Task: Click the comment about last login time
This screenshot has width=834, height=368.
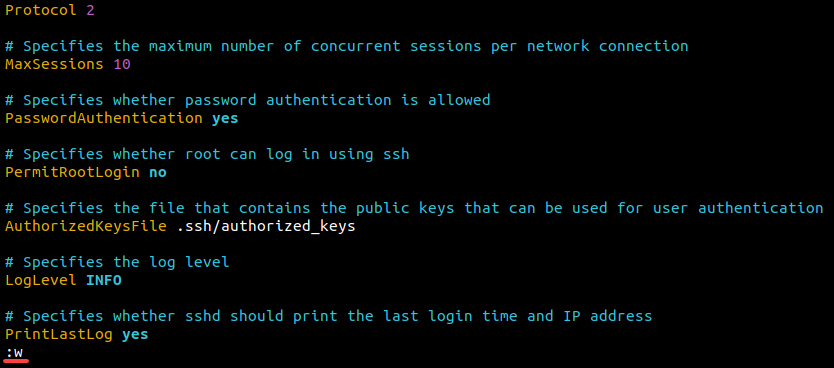Action: [329, 316]
